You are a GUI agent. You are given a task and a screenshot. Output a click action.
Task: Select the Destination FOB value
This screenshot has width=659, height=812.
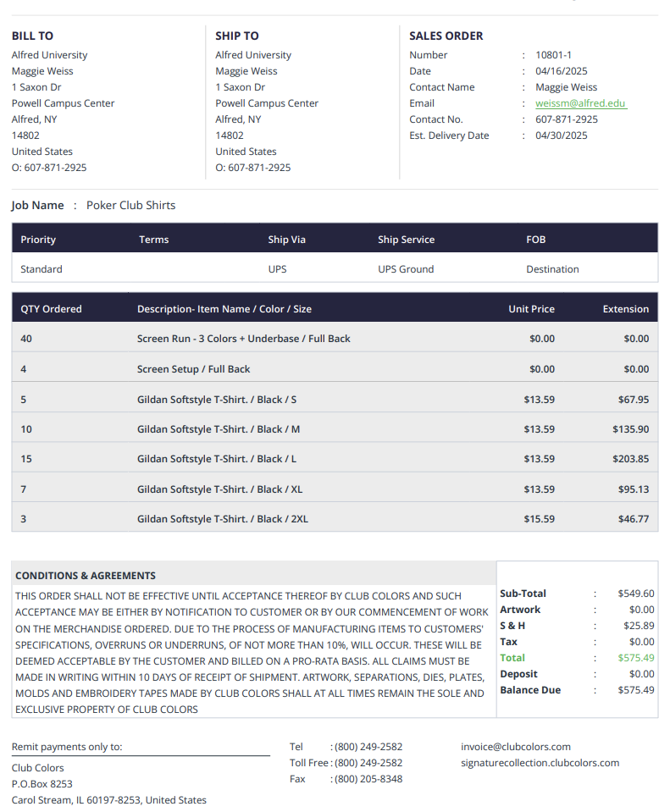tap(552, 269)
